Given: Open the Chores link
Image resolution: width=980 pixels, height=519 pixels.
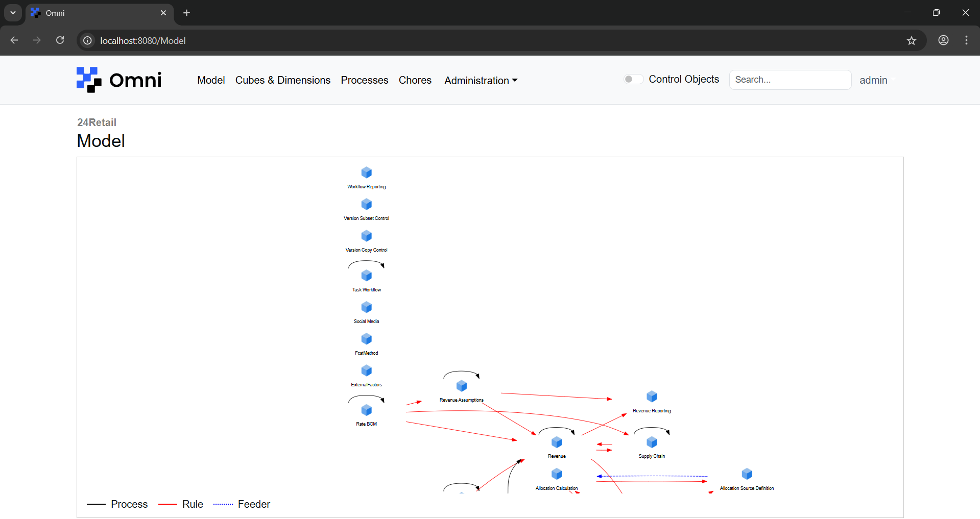Looking at the screenshot, I should pyautogui.click(x=415, y=80).
